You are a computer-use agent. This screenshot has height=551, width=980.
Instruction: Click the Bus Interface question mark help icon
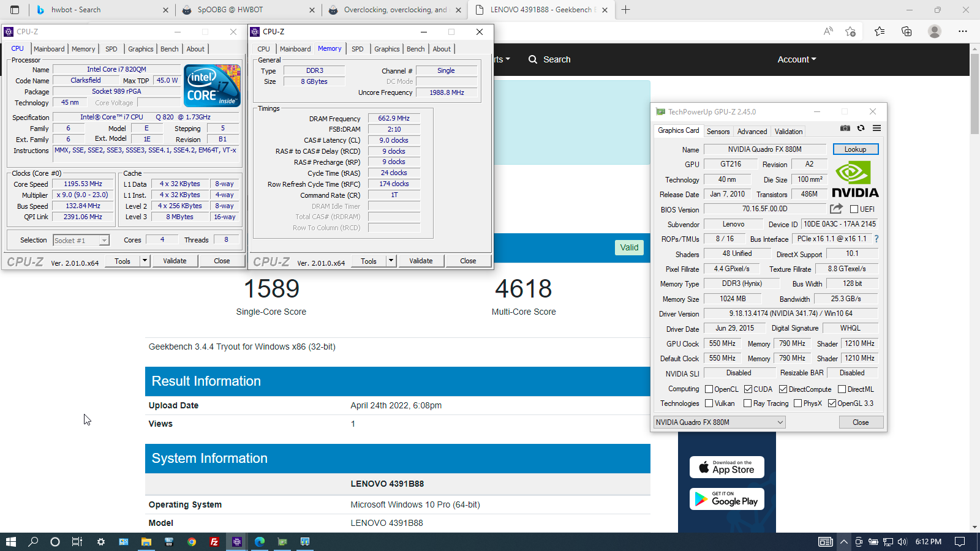[x=876, y=239]
